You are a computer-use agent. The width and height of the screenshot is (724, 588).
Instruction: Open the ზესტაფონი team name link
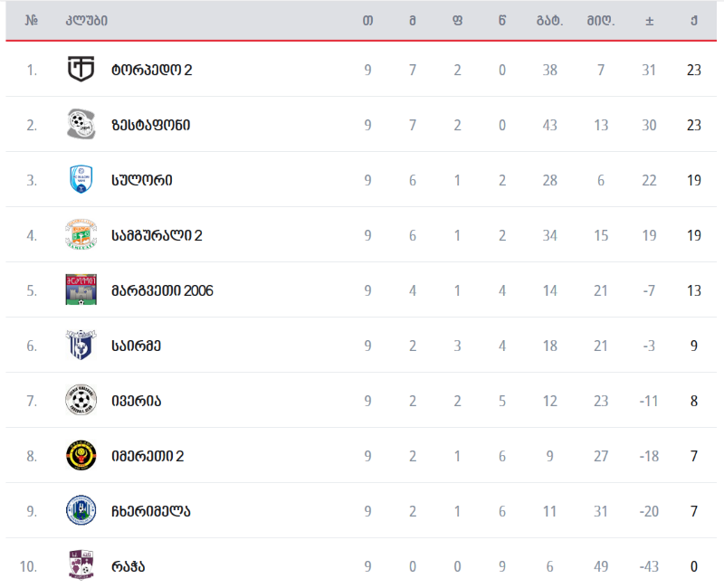150,125
